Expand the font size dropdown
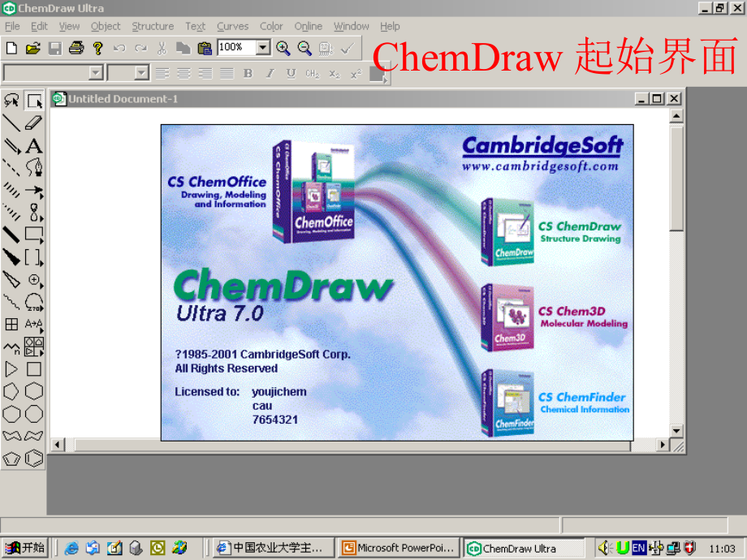The image size is (747, 560). click(x=142, y=73)
